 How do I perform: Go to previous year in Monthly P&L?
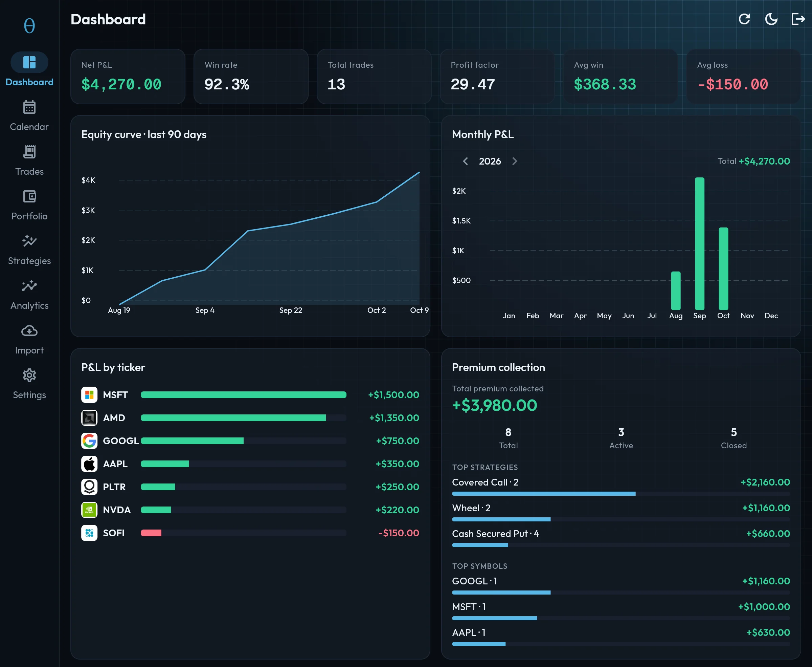[x=465, y=161]
